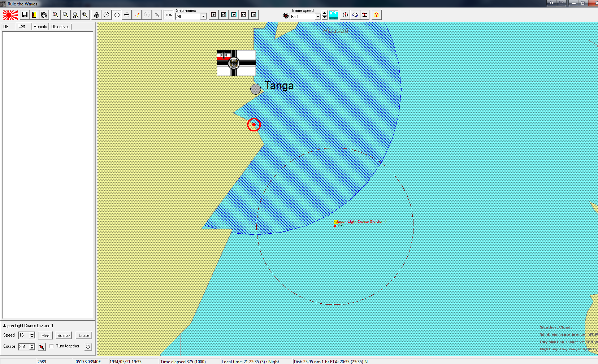Switch to the OB tab
Viewport: 598px width, 364px height.
pyautogui.click(x=6, y=26)
